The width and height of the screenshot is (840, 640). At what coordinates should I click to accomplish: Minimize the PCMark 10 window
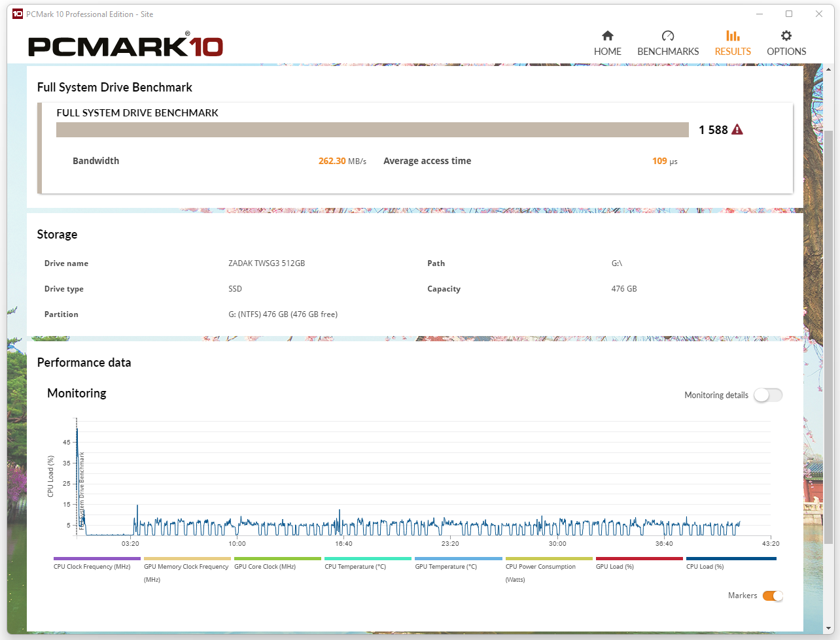coord(760,14)
